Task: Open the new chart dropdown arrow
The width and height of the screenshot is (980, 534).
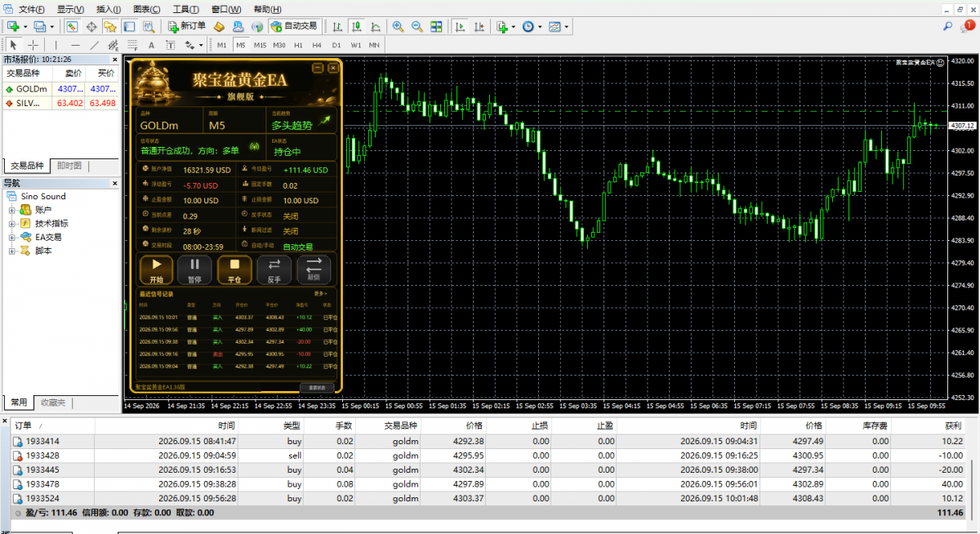Action: (25, 27)
